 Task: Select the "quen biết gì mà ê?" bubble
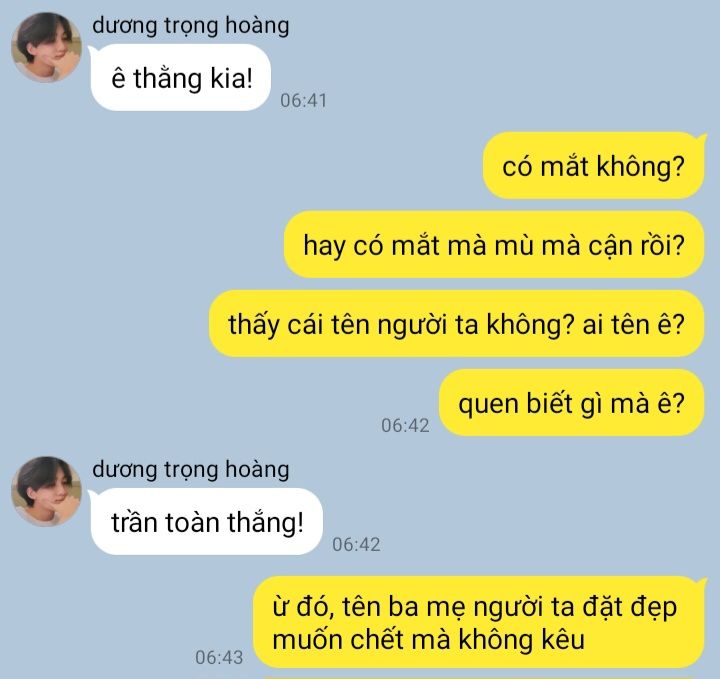572,403
